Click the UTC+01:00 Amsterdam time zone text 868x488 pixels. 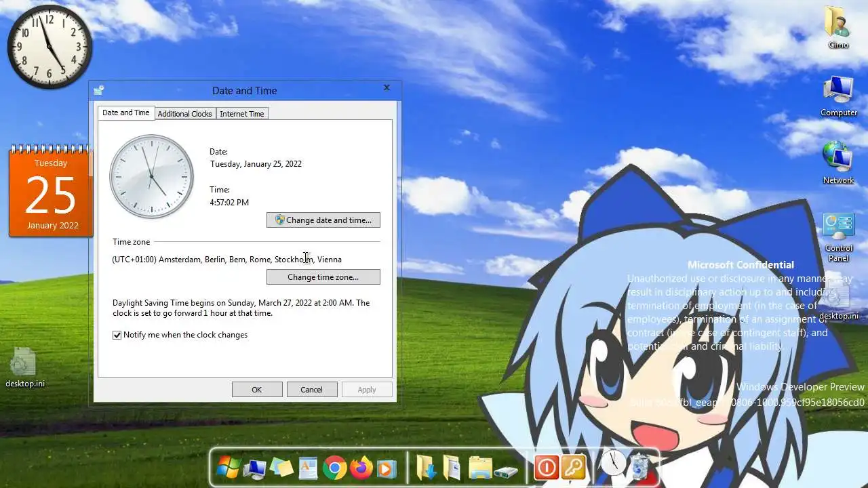(227, 260)
